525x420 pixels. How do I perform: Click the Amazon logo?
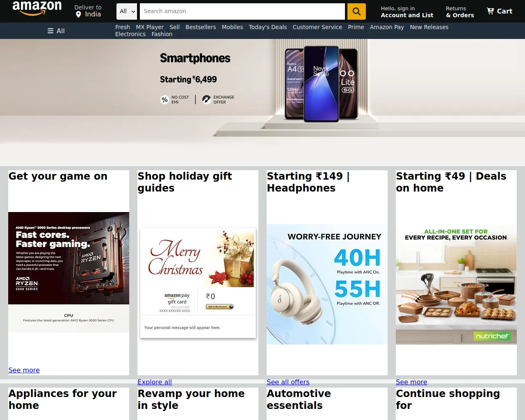point(37,8)
